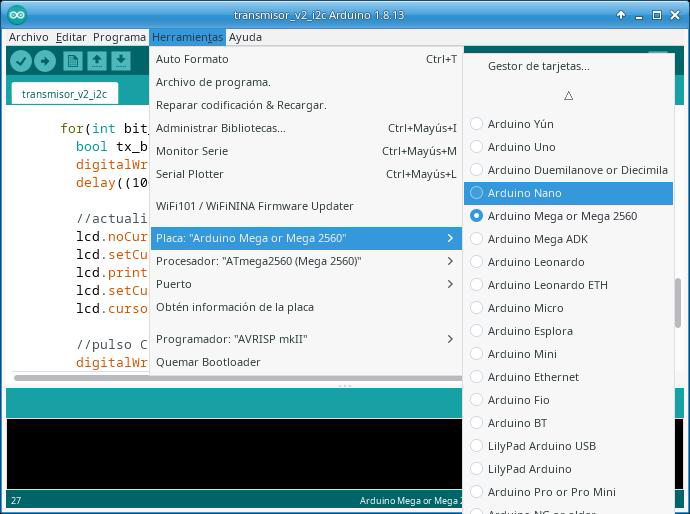Viewport: 690px width, 514px height.
Task: Expand the Placa submenu entry
Action: [x=306, y=238]
